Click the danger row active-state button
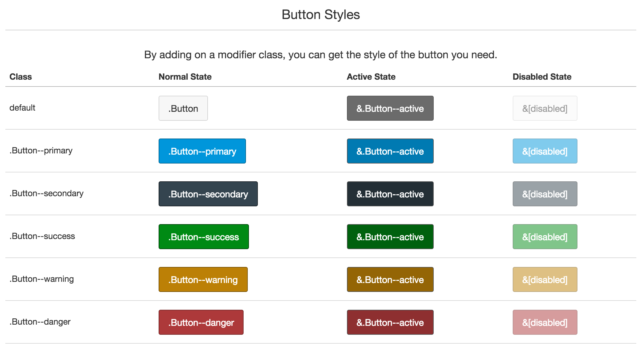This screenshot has height=349, width=644. point(390,322)
